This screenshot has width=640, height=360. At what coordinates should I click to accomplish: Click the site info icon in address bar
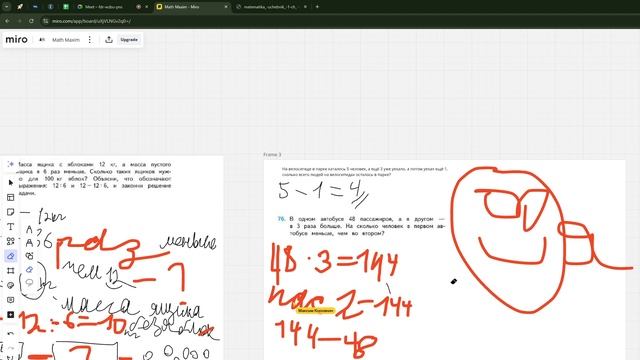46,21
